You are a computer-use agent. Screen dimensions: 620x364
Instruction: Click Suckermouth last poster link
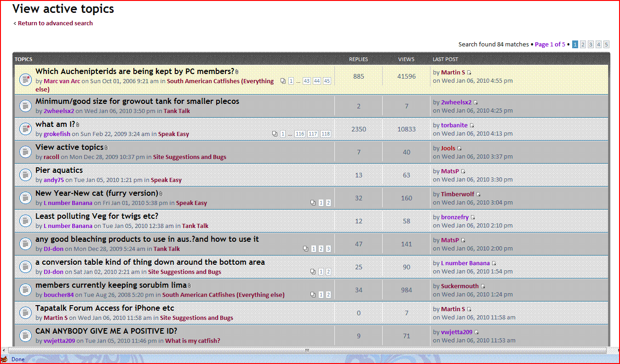(x=460, y=286)
